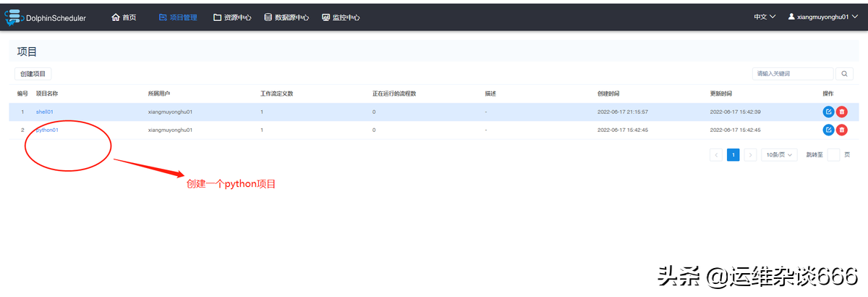The height and width of the screenshot is (297, 868).
Task: Open the 首页 home tab
Action: coord(124,17)
